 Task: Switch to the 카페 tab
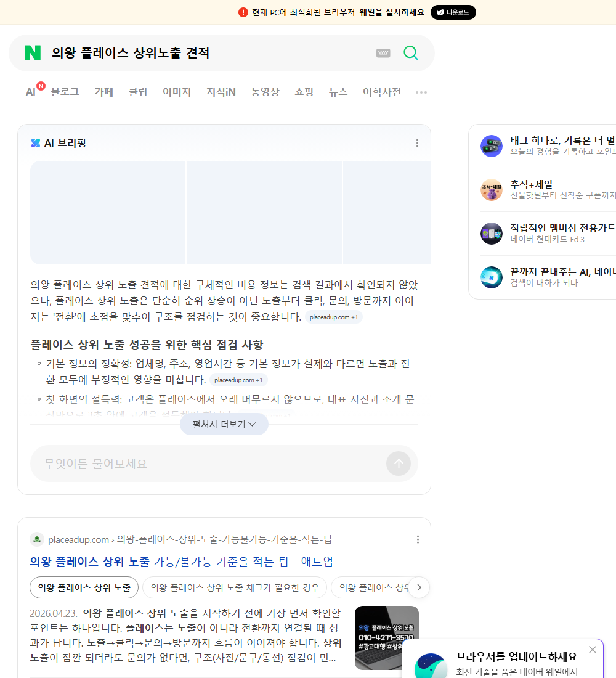click(103, 92)
